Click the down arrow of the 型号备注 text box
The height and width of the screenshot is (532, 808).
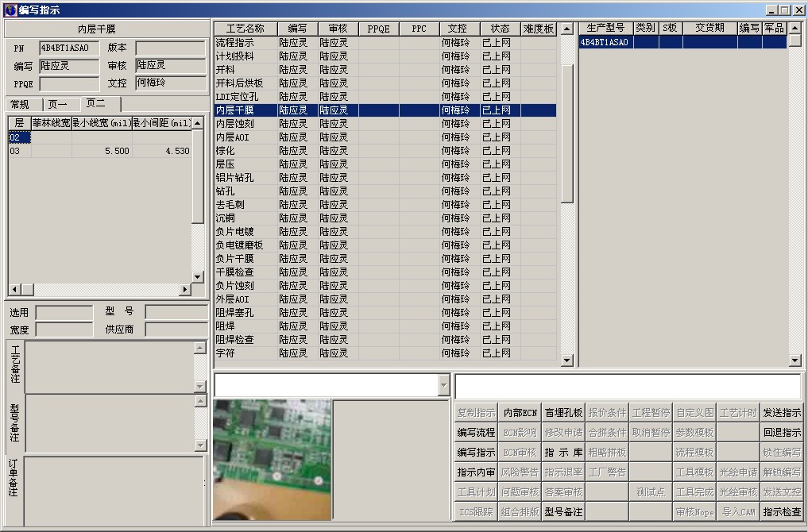200,445
